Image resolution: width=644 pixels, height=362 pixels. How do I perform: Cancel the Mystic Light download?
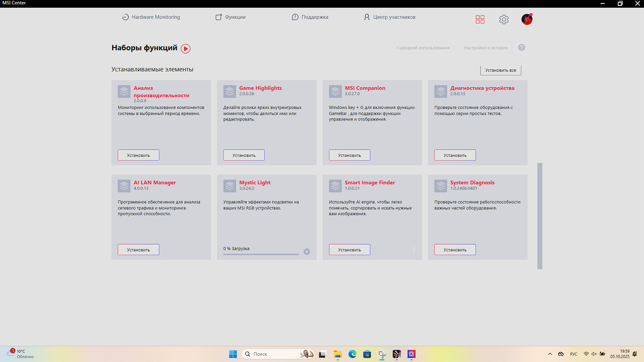click(x=307, y=252)
